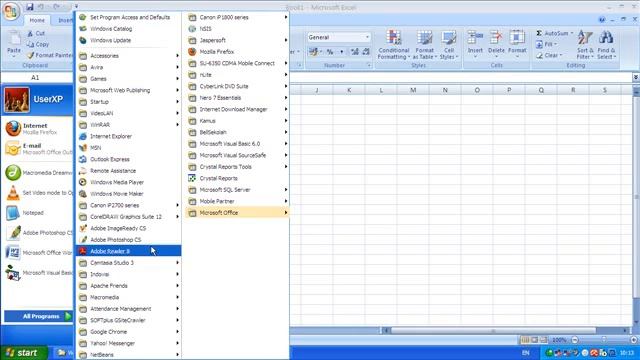
Task: Open Microsoft Visual Basic 6.0 entry
Action: pyautogui.click(x=237, y=144)
